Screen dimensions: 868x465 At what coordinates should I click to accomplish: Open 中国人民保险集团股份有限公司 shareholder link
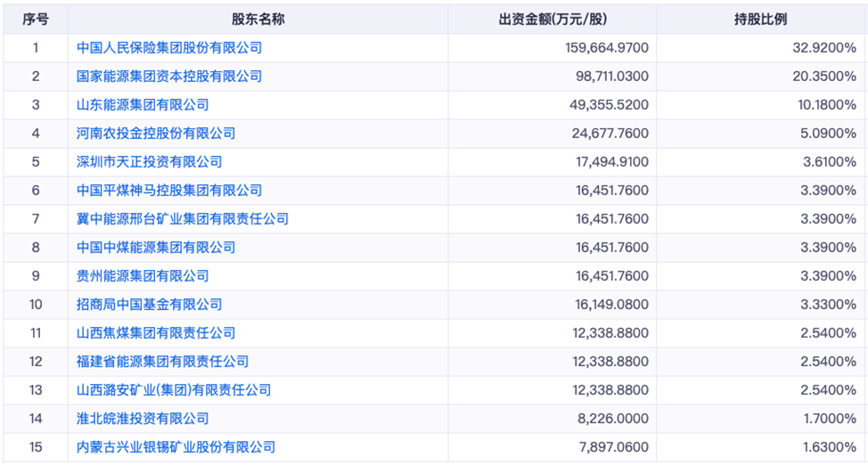click(x=169, y=47)
